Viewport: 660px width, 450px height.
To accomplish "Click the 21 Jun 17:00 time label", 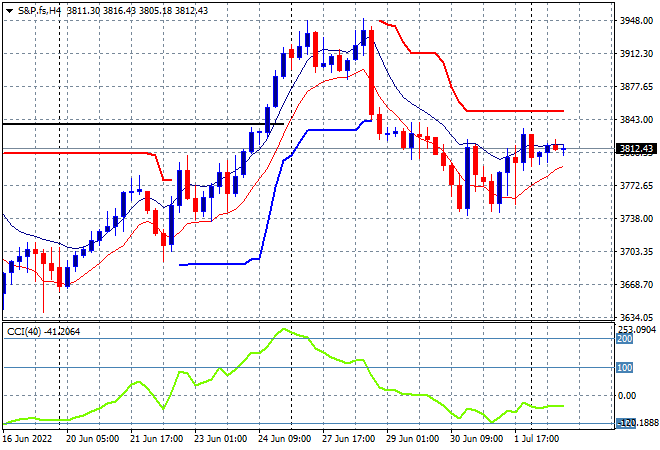I will coord(157,439).
